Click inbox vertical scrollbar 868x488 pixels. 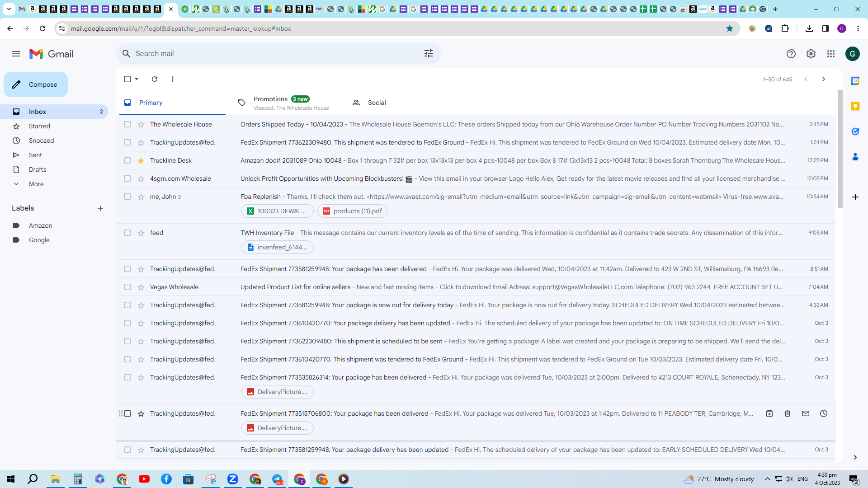click(x=840, y=149)
